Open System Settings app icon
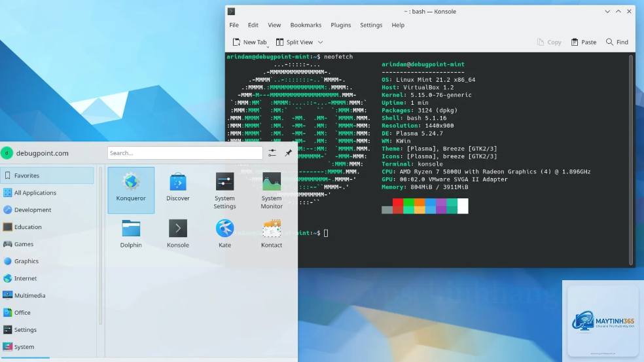This screenshot has height=362, width=644. click(224, 181)
